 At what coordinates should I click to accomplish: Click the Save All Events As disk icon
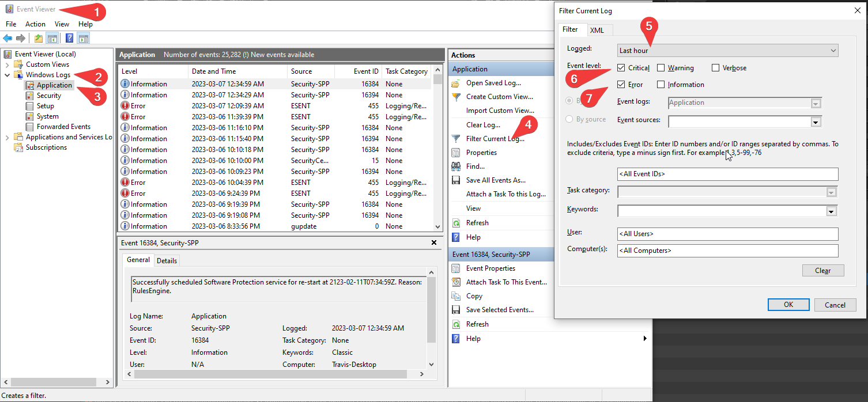pos(456,180)
